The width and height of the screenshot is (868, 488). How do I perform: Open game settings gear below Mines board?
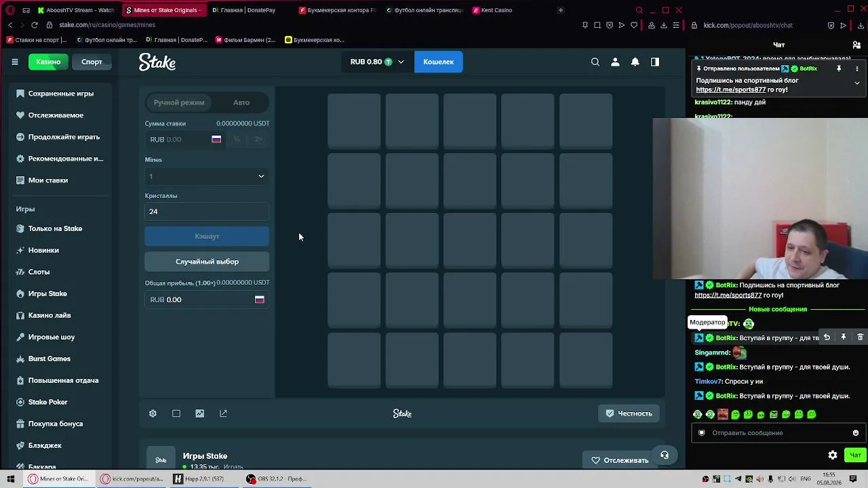153,413
